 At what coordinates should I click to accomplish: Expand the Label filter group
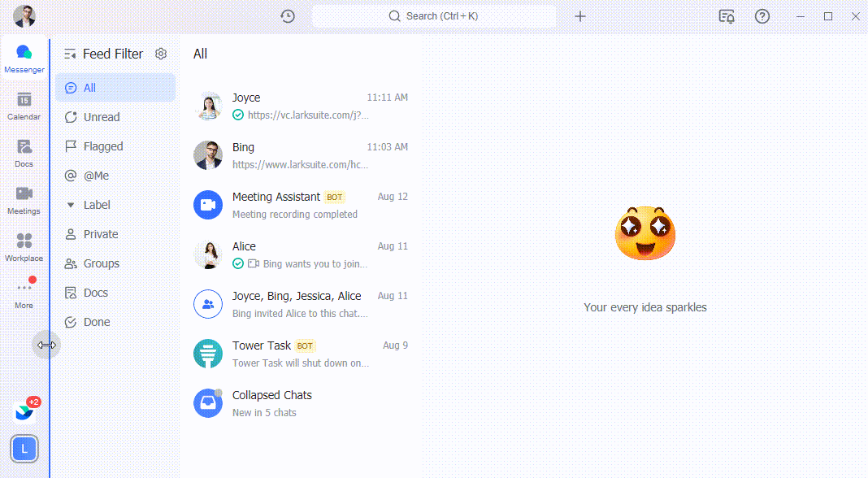[x=71, y=205]
